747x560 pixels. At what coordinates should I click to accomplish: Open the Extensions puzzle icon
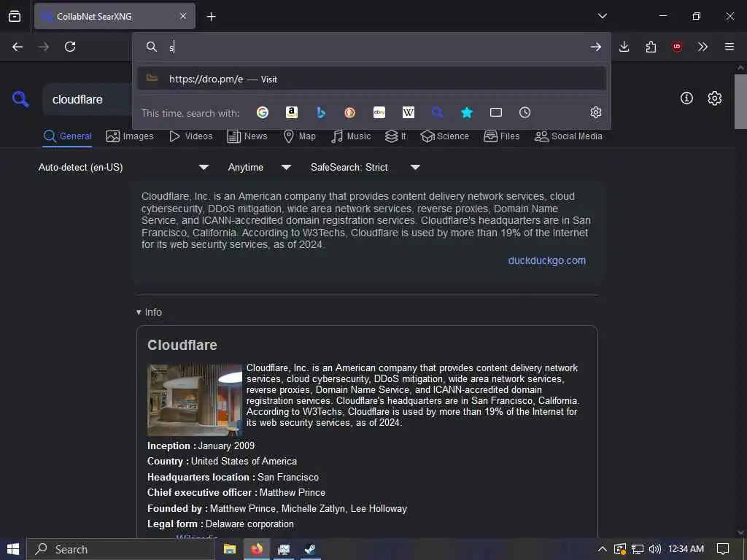coord(651,47)
